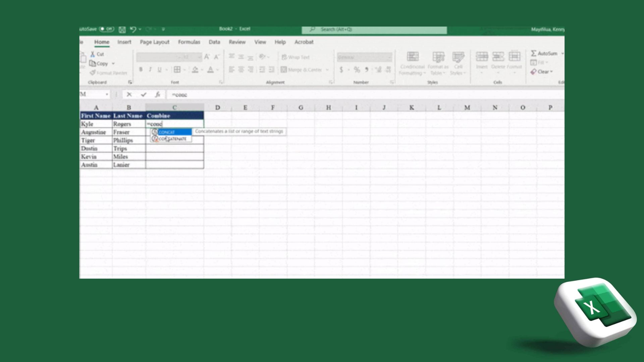
Task: Open the Undo history dropdown arrow
Action: click(x=140, y=29)
